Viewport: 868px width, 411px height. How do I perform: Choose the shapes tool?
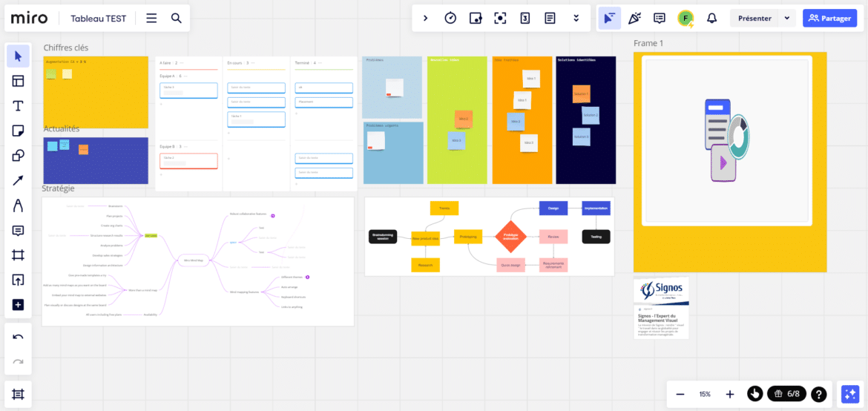(18, 156)
